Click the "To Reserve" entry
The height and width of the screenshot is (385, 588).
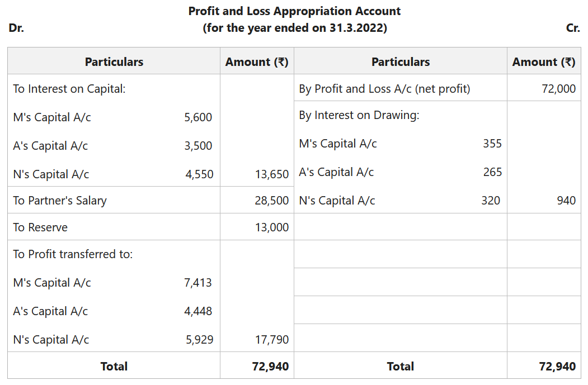[x=40, y=227]
